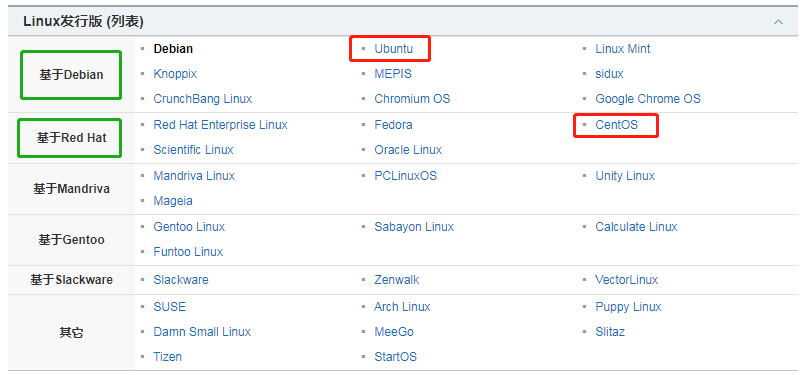Viewport: 807px width, 375px height.
Task: Select the 基于Gentoo row header
Action: coord(71,240)
